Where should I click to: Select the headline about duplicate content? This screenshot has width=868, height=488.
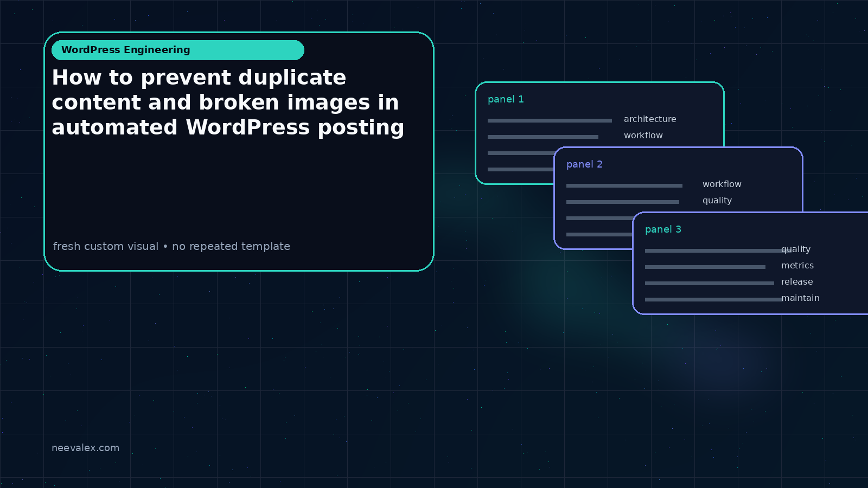pos(228,102)
